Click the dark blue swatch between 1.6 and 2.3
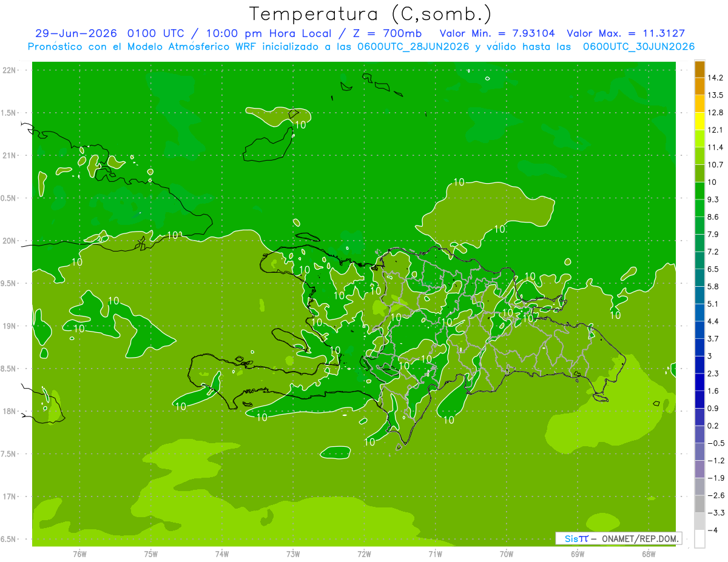 (699, 382)
